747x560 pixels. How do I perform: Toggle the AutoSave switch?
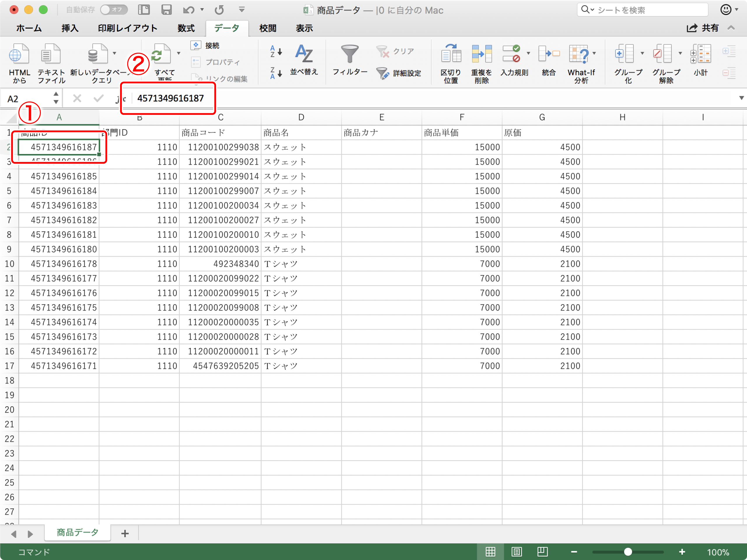114,10
